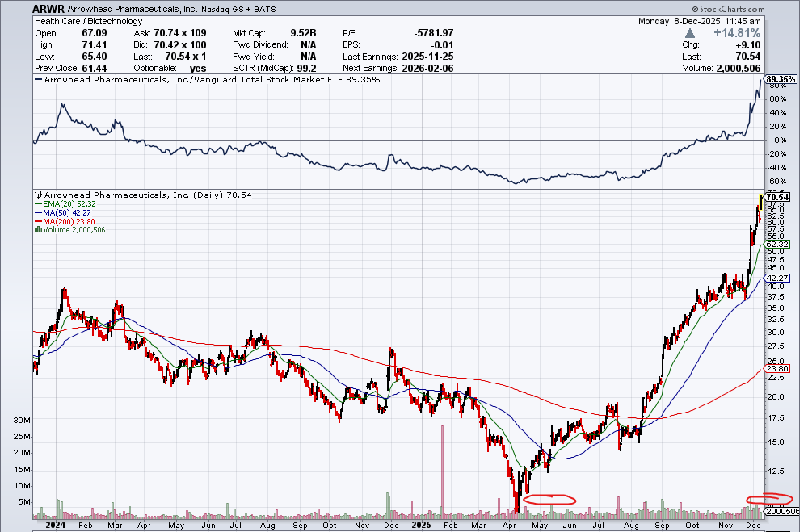
Task: Click the Health Care / Biotechnology sector label
Action: point(89,21)
